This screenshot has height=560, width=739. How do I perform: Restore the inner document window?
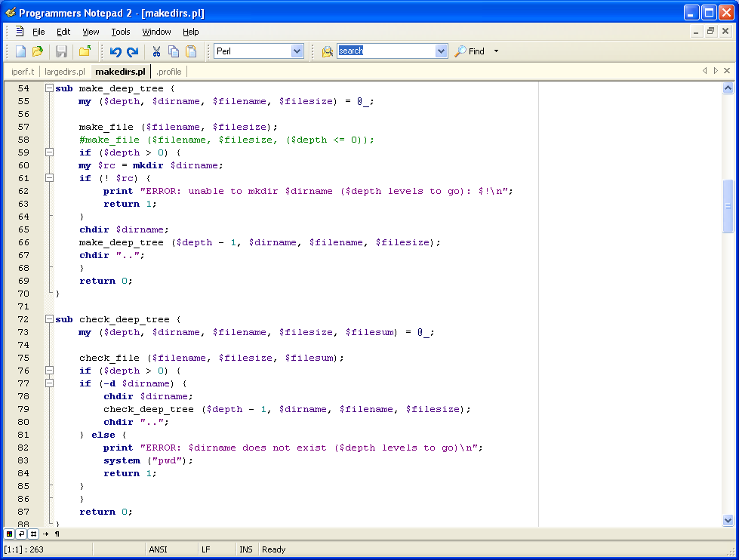[x=711, y=32]
